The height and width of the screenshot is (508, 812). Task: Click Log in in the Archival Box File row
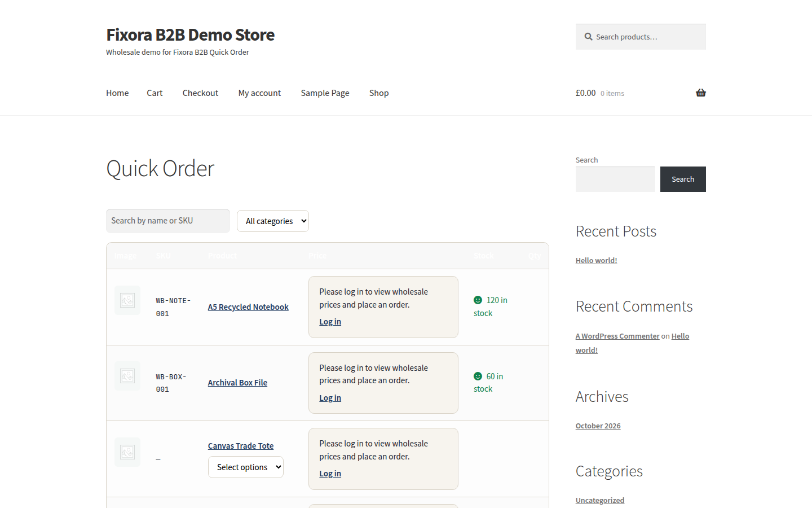[330, 398]
